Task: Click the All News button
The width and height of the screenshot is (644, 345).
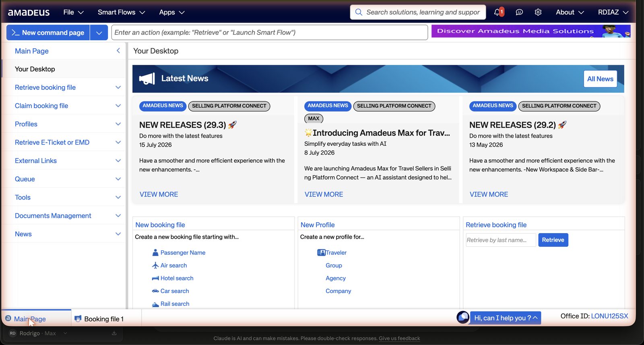Action: click(600, 79)
